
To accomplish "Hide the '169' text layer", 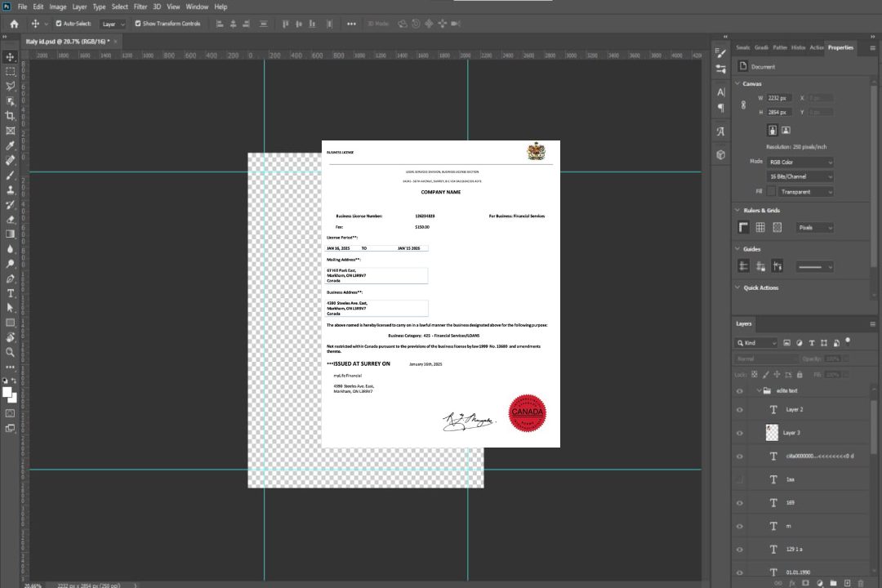I will click(740, 503).
